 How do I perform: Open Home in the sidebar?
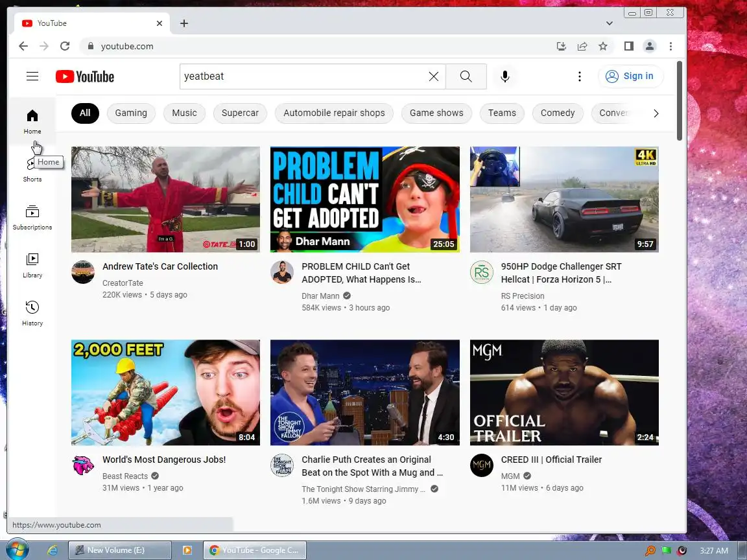coord(32,121)
